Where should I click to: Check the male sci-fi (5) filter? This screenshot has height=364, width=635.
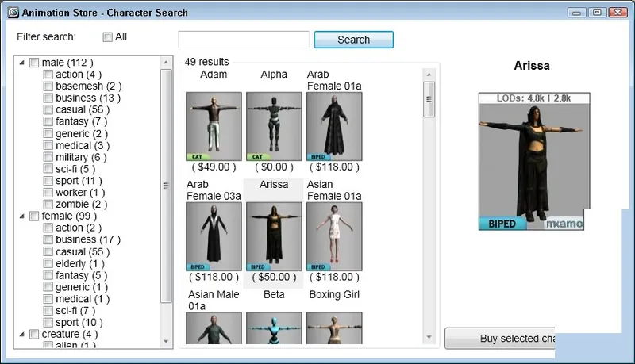[x=48, y=169]
